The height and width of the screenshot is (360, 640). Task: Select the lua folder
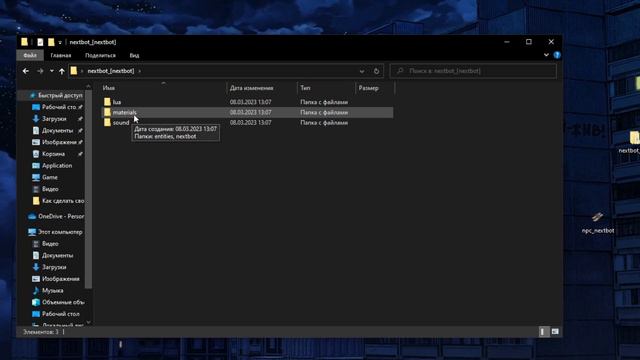[117, 102]
